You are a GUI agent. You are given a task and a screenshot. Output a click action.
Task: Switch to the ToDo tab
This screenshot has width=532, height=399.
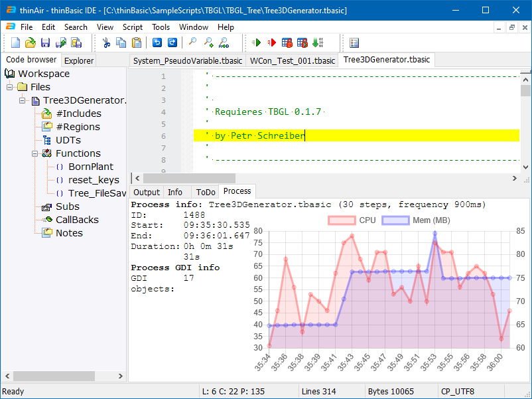pyautogui.click(x=206, y=192)
